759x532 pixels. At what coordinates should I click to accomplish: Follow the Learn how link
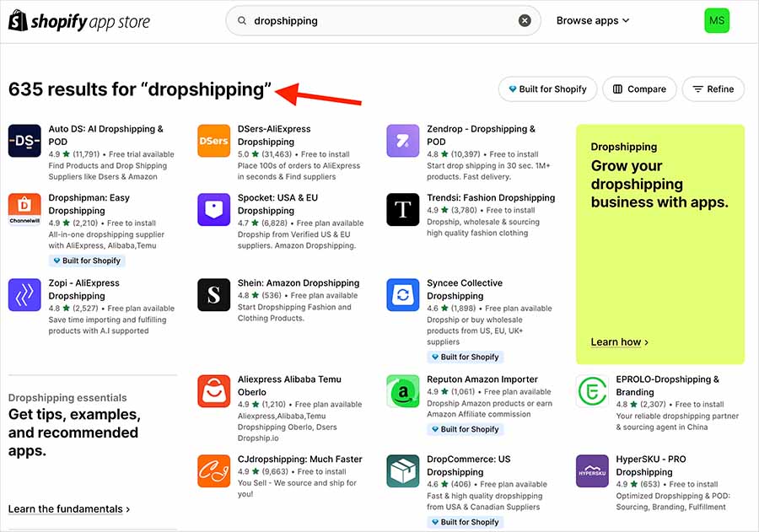point(619,341)
